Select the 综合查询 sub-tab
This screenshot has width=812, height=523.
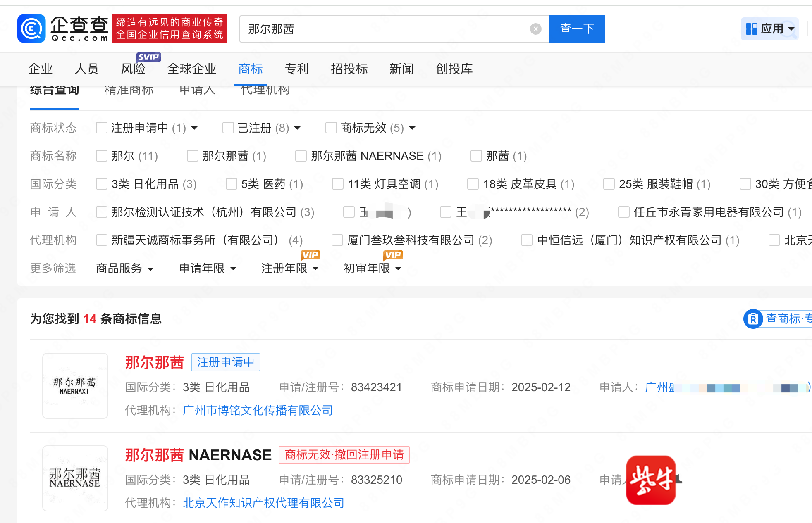pyautogui.click(x=55, y=91)
